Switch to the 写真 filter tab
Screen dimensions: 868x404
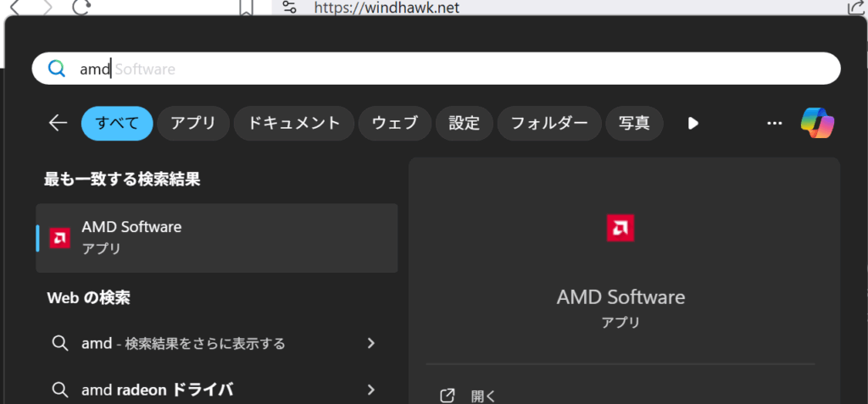pos(634,123)
